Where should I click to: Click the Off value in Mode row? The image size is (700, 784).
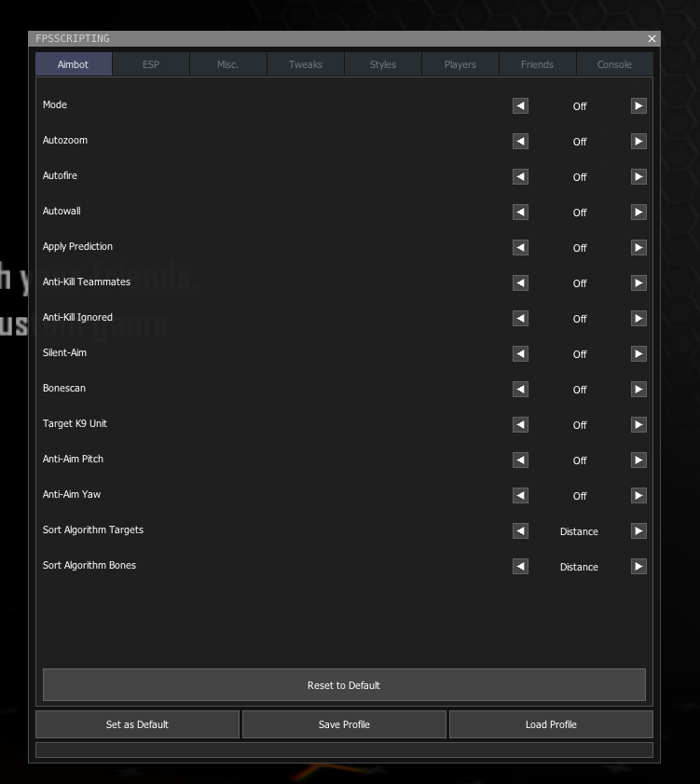pos(580,106)
